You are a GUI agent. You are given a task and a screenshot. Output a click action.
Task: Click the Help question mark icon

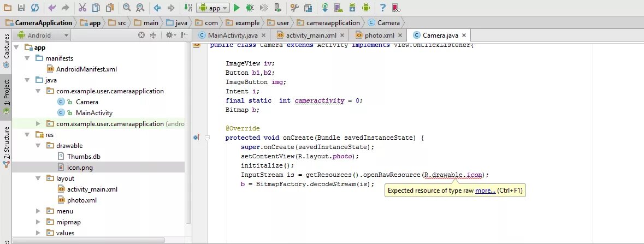click(383, 8)
